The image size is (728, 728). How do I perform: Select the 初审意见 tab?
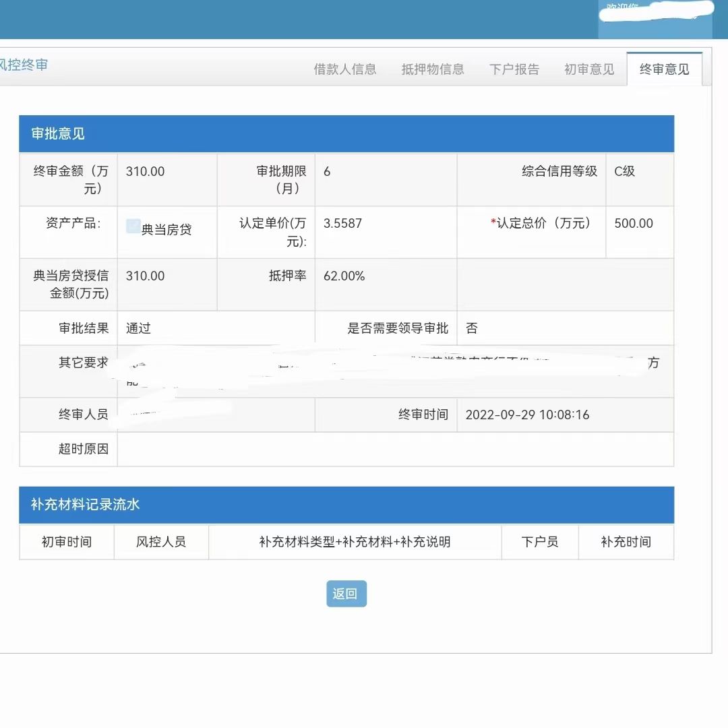[589, 69]
